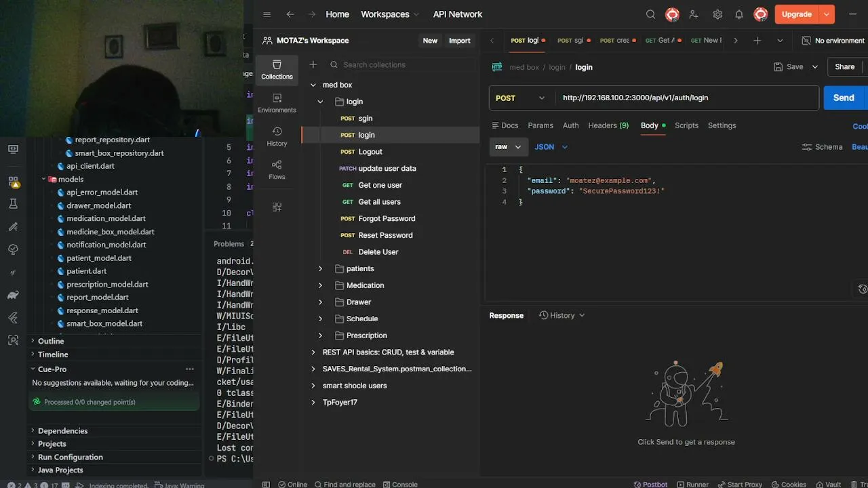Open the Docs tab of the request

click(505, 125)
